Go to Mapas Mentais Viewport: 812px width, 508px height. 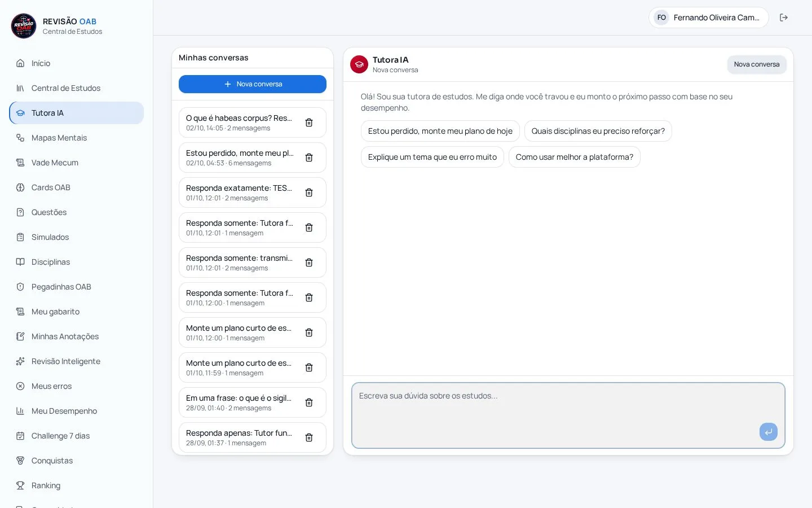[77, 138]
